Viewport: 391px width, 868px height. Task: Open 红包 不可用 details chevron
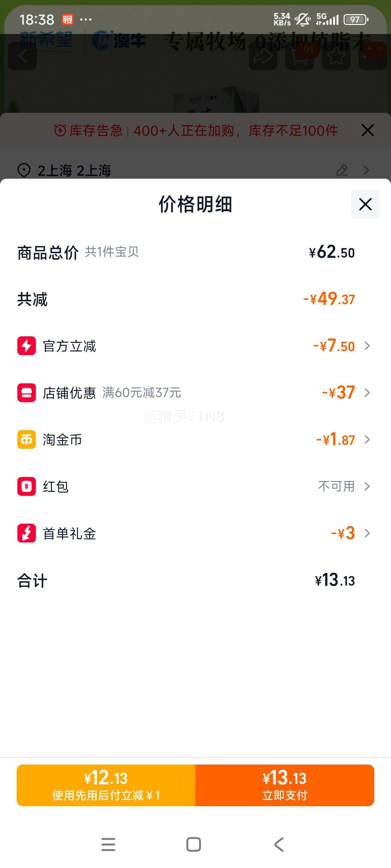[367, 486]
